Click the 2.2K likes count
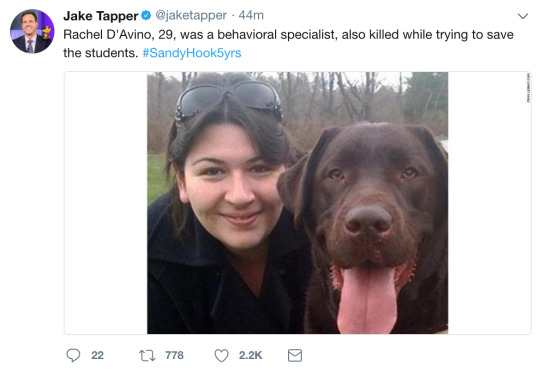Screen dimensions: 540x371 click(x=250, y=355)
